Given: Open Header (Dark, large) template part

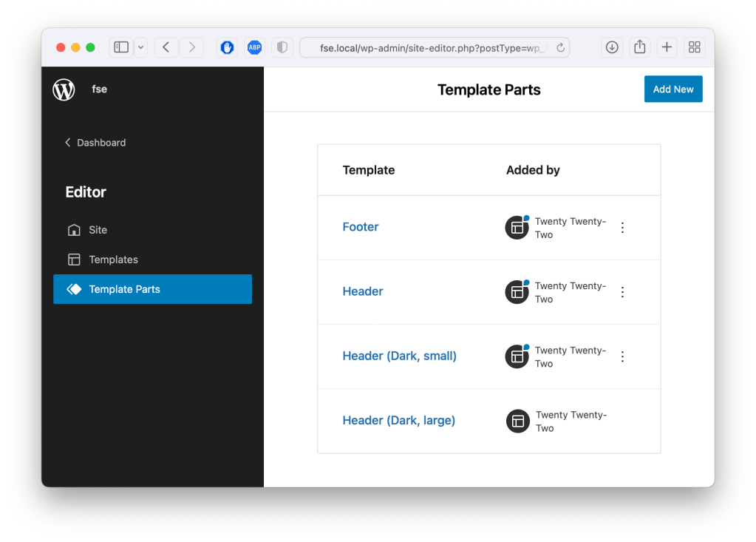Looking at the screenshot, I should point(398,420).
